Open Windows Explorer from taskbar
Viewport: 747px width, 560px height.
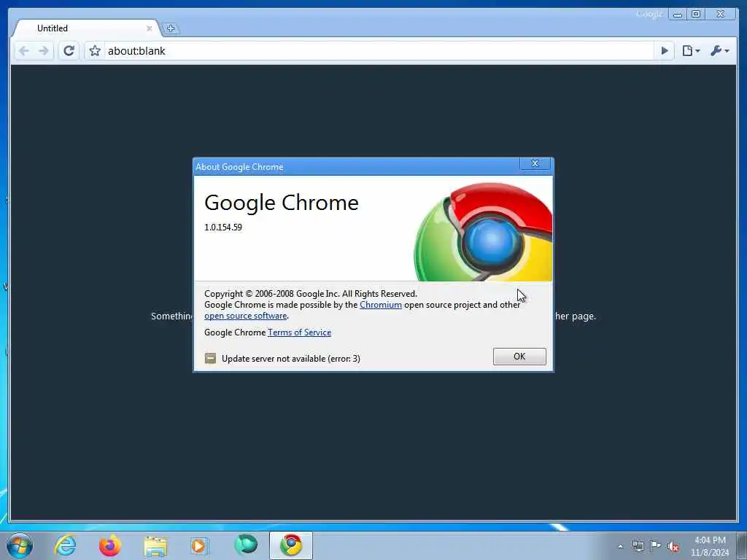[x=155, y=545]
